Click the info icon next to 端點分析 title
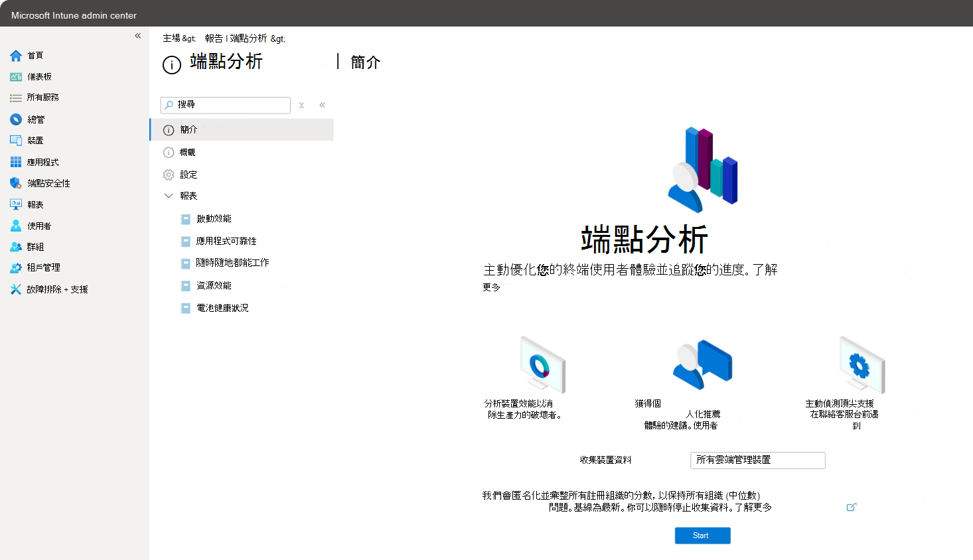Image resolution: width=973 pixels, height=560 pixels. click(x=172, y=64)
